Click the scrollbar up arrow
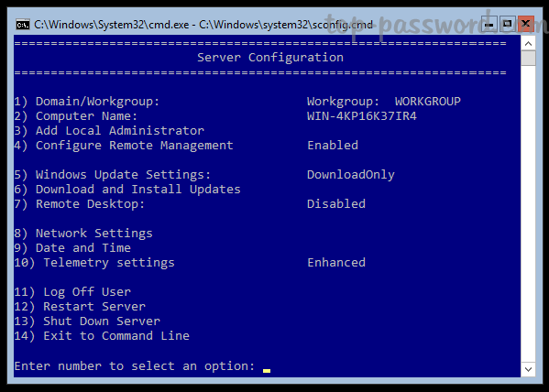 pyautogui.click(x=528, y=44)
